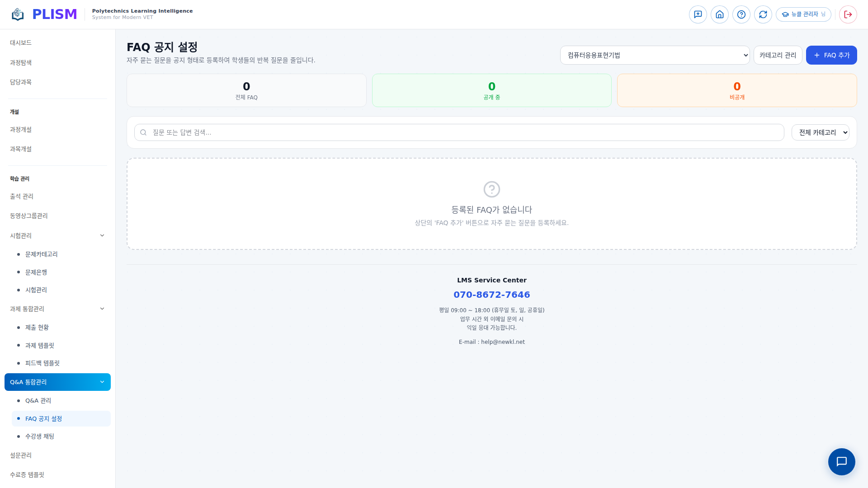Open the floating chat bubble button
The height and width of the screenshot is (488, 868).
tap(841, 461)
